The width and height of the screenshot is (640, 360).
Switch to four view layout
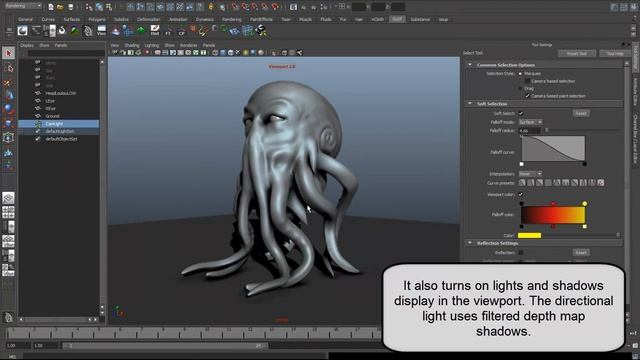tap(8, 212)
